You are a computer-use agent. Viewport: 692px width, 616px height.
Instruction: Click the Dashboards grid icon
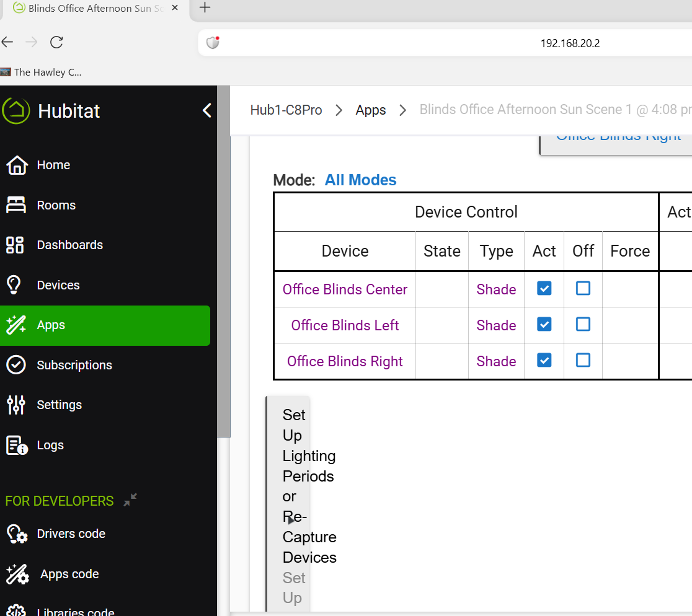pos(15,245)
